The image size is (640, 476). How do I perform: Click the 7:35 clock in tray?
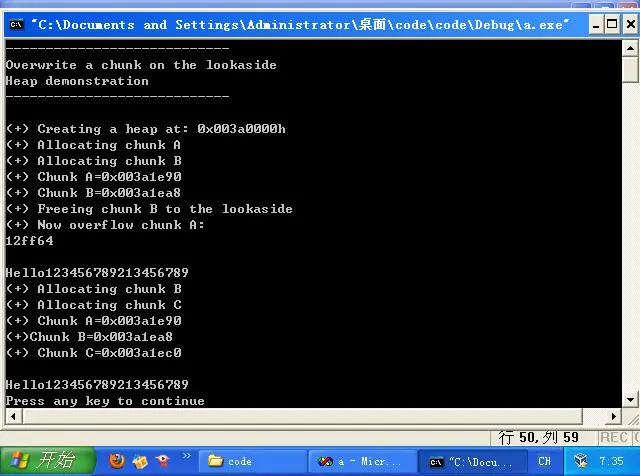click(x=611, y=461)
